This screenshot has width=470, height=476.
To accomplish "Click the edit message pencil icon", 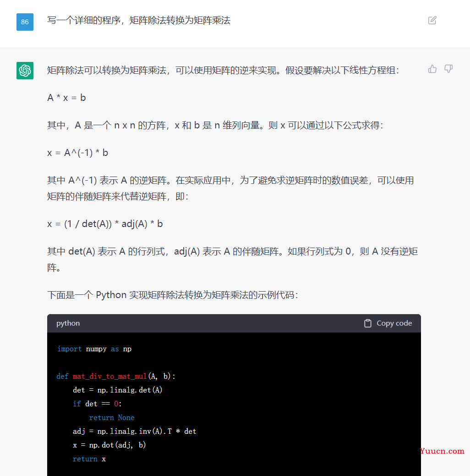I will click(432, 20).
